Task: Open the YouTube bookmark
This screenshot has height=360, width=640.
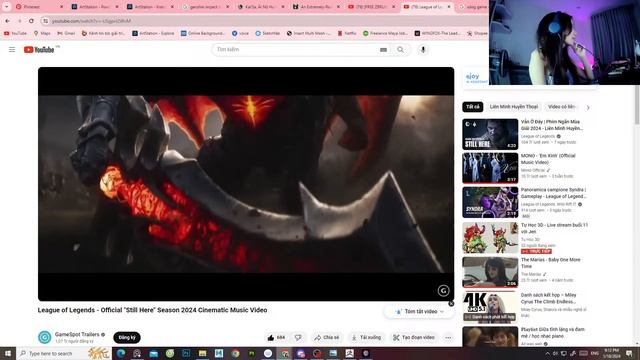Action: 16,33
